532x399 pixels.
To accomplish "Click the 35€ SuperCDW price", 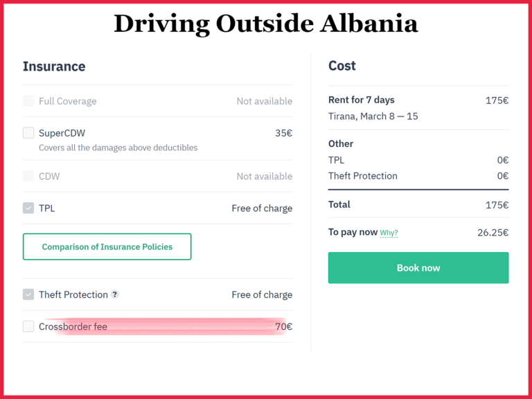I will click(283, 133).
